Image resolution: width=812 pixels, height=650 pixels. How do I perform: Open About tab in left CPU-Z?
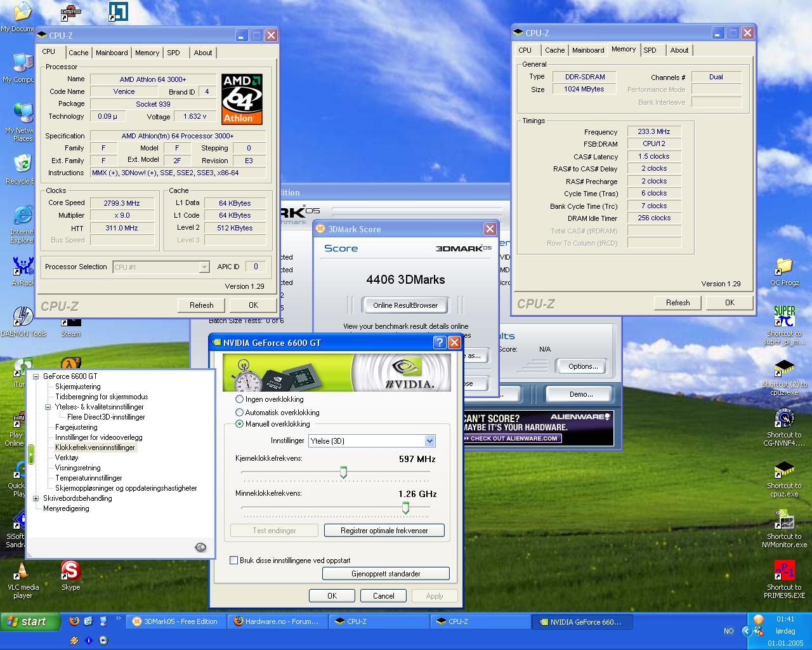[203, 53]
